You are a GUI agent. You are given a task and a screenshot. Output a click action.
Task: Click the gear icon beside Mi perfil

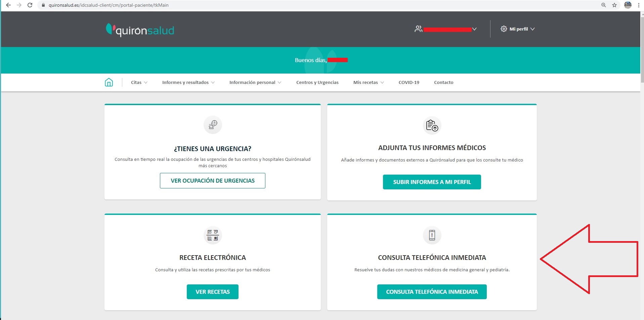504,29
